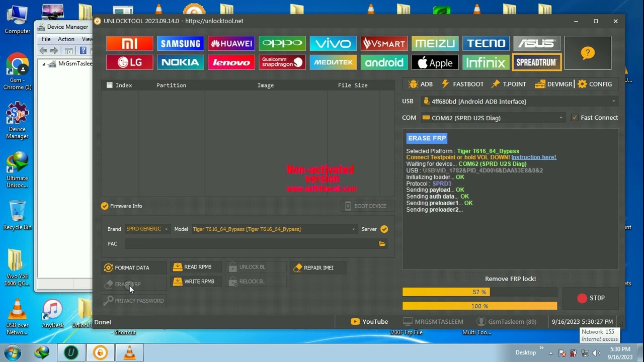Select the Meizu brand tile
The height and width of the screenshot is (362, 644).
click(x=435, y=44)
